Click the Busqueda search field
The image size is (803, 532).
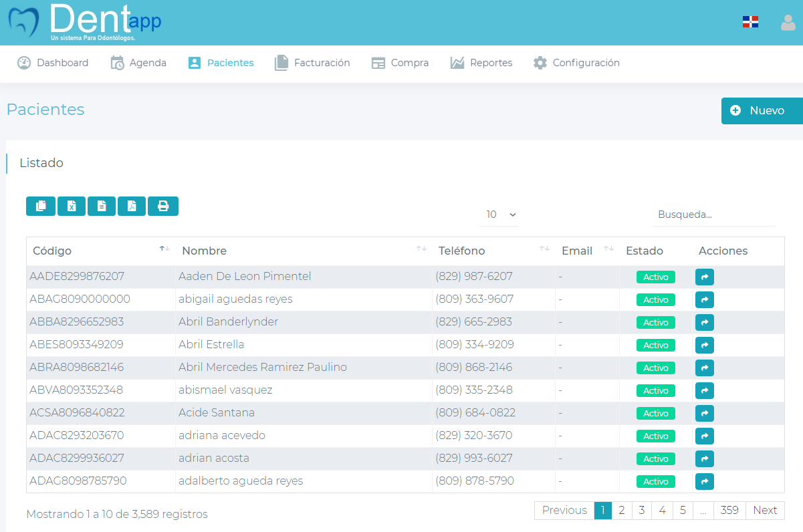point(713,215)
